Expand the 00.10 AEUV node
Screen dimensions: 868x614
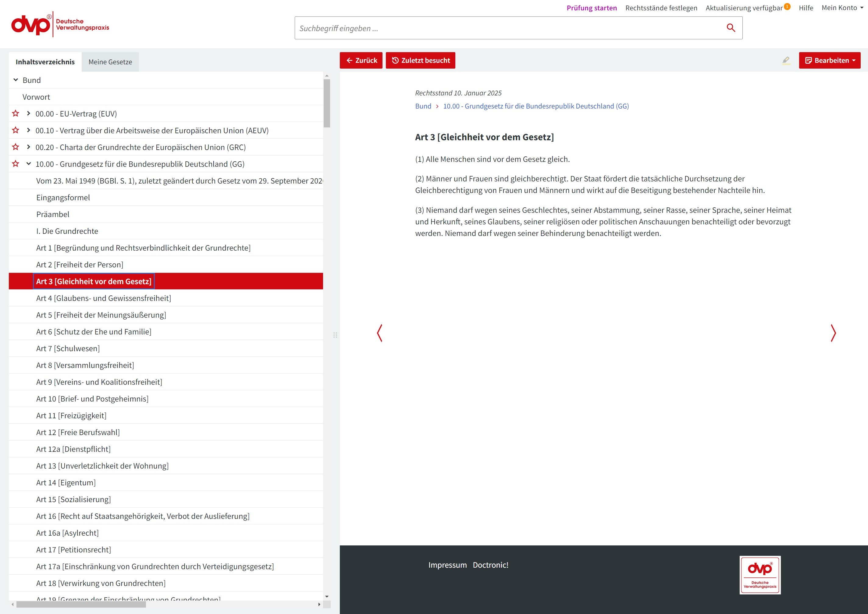(28, 130)
